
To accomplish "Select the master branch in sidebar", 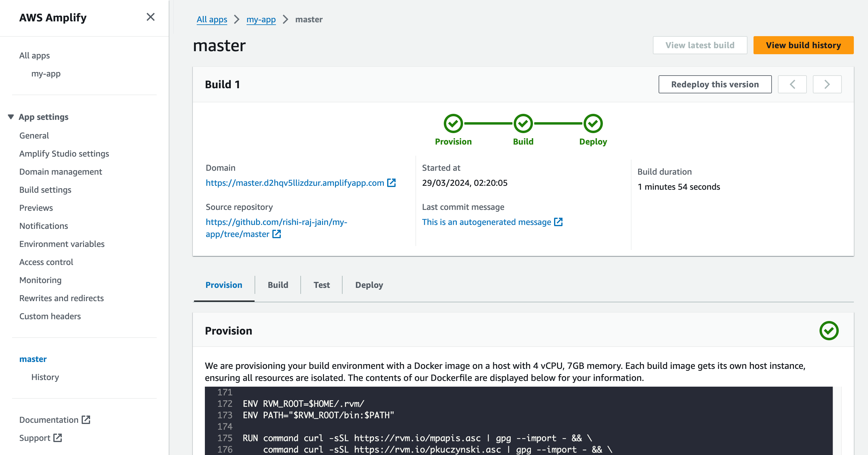I will [33, 359].
